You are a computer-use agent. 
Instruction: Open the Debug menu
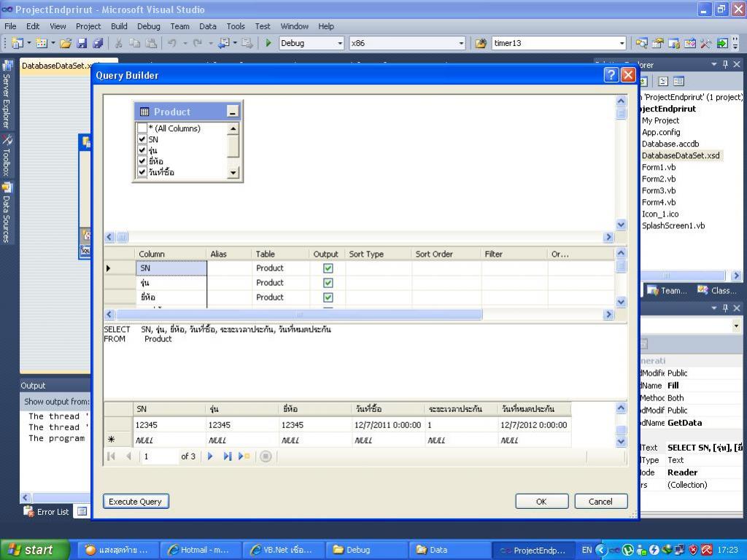pos(149,26)
